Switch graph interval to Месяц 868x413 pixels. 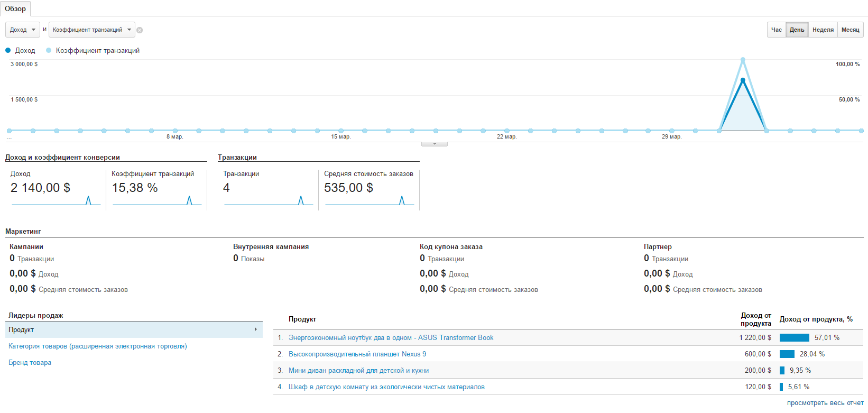point(851,30)
